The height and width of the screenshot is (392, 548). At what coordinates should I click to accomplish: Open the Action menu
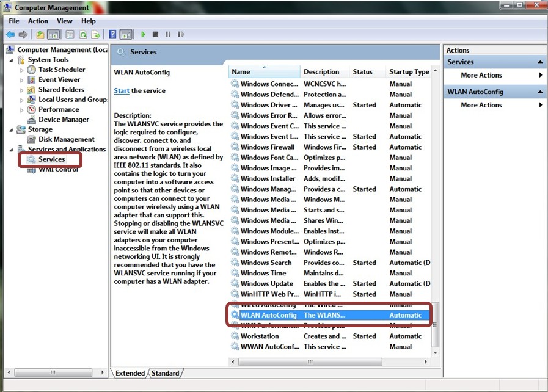tap(37, 20)
